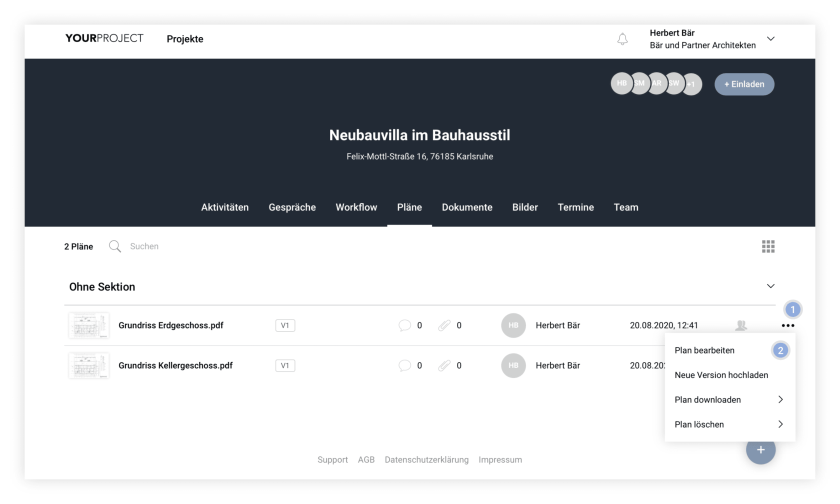Click the + Einladen button

click(x=744, y=84)
